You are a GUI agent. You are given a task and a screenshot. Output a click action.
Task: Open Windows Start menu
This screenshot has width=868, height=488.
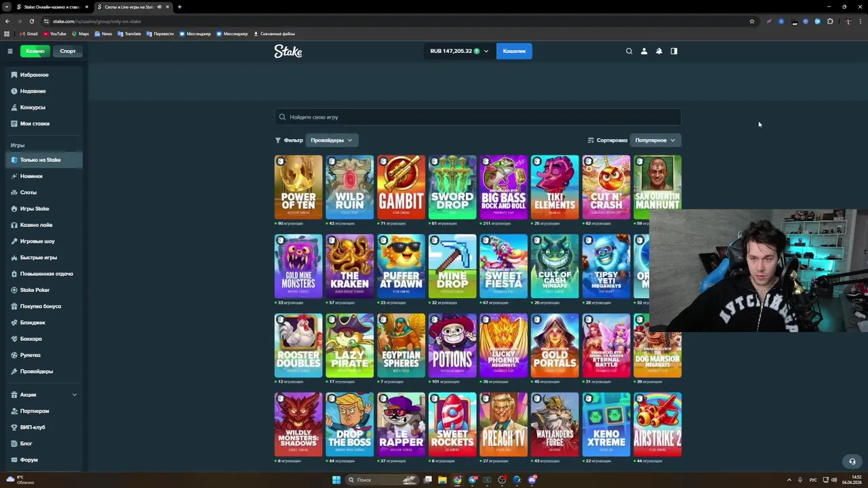336,480
